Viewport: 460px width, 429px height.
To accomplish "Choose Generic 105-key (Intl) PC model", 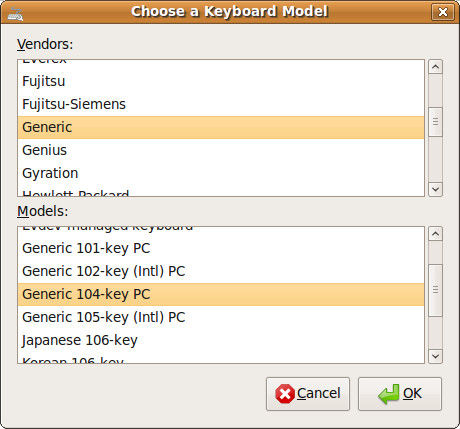I will coord(221,317).
